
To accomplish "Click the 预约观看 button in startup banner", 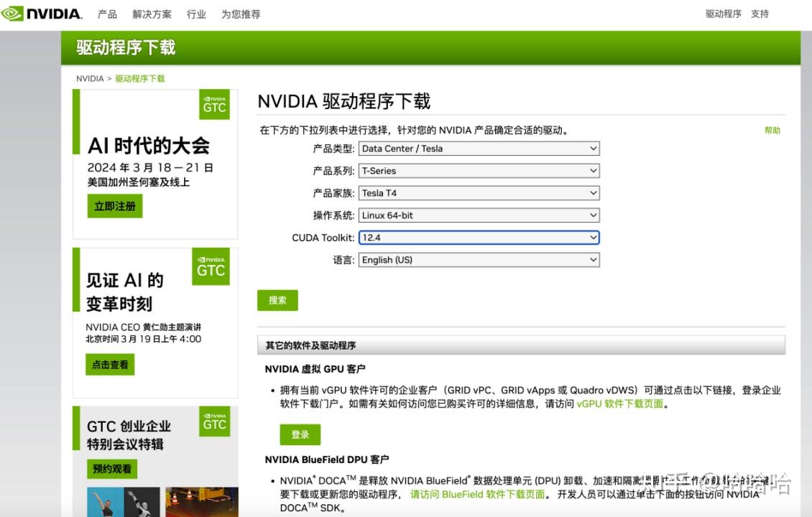I will tap(112, 469).
